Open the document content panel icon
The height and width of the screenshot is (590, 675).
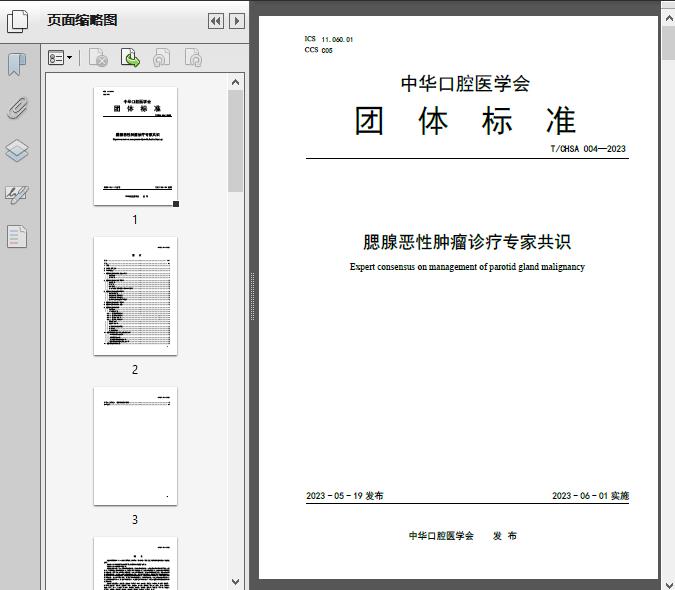[17, 237]
